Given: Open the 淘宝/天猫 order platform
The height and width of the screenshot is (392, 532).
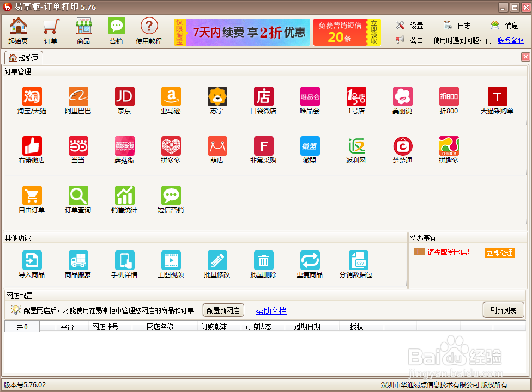Looking at the screenshot, I should click(32, 100).
